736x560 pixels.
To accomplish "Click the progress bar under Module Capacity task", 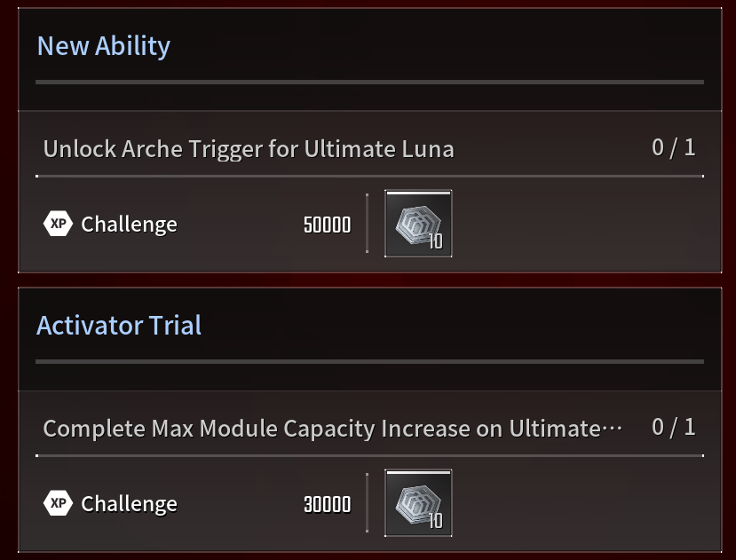I will point(370,455).
